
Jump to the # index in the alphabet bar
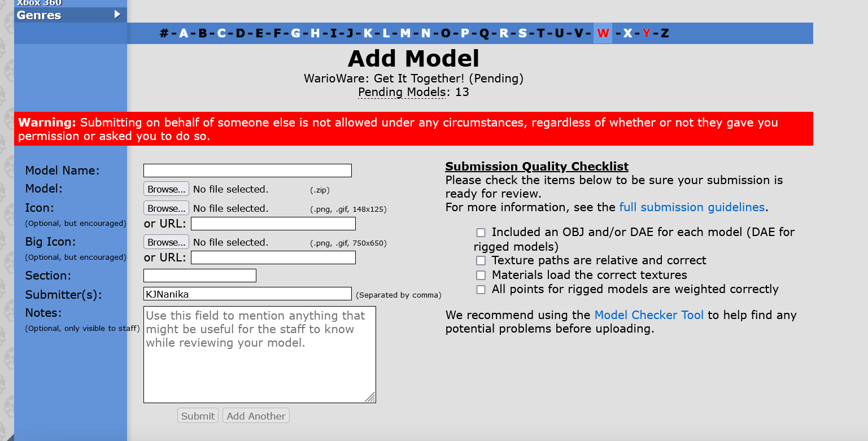(164, 33)
